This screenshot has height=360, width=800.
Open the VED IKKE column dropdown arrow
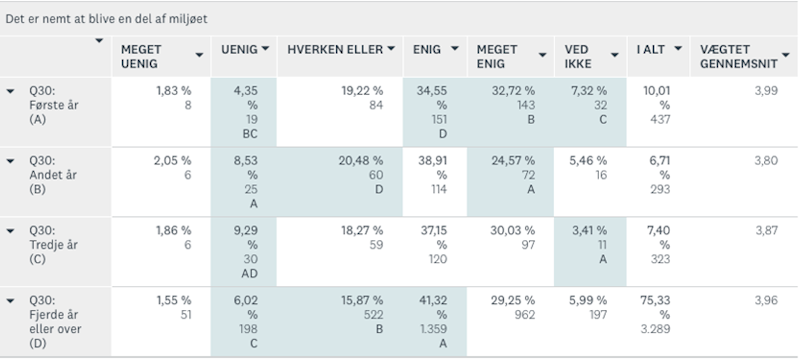[615, 55]
